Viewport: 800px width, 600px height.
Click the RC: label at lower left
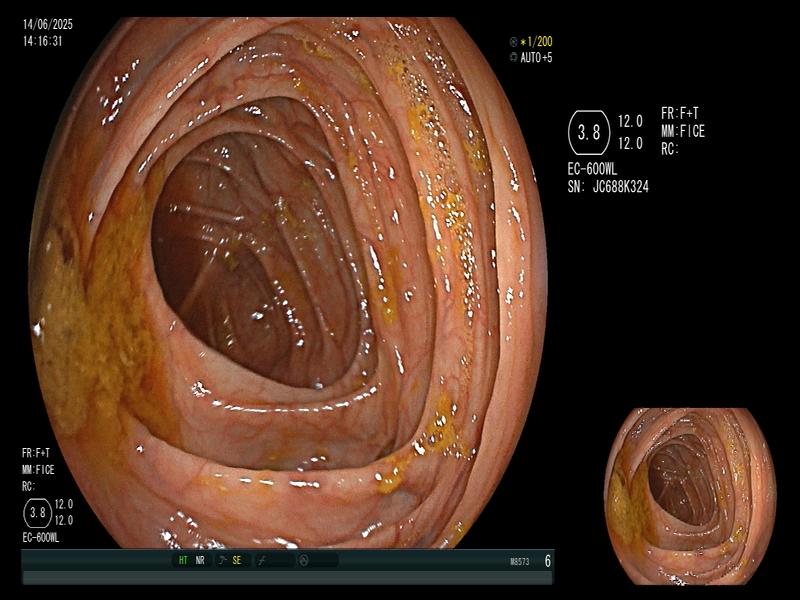pyautogui.click(x=29, y=486)
